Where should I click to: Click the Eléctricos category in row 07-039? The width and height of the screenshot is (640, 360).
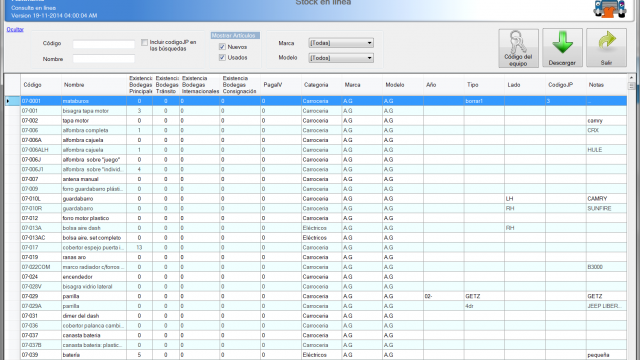[321, 355]
